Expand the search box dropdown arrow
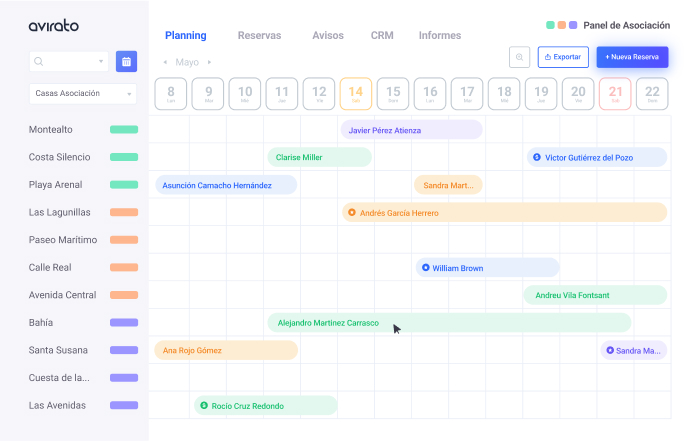 pos(101,62)
